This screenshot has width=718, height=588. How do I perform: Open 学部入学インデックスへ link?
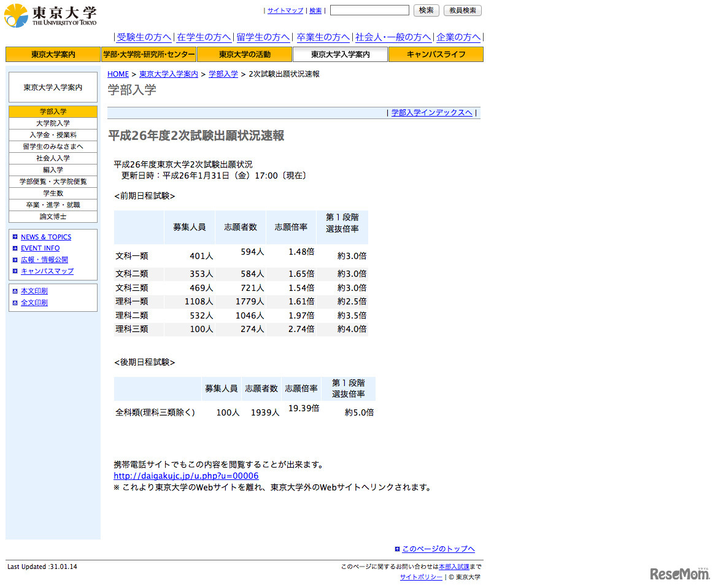(431, 113)
